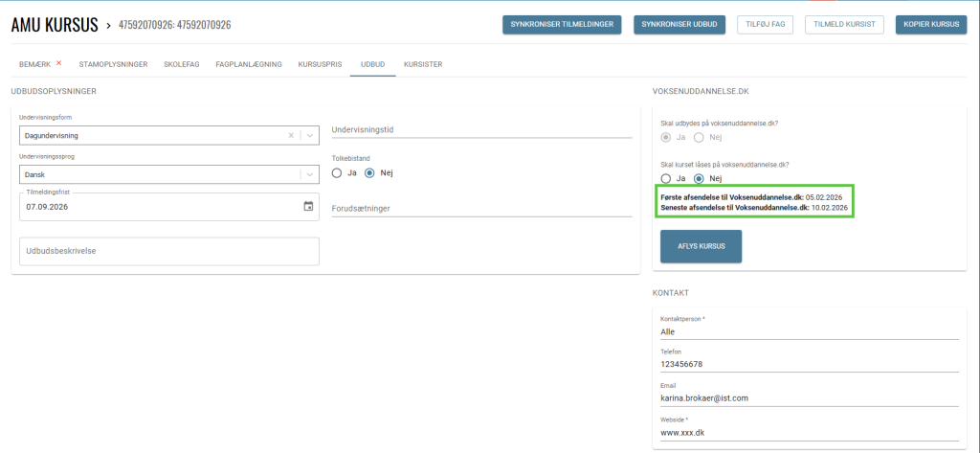Select the Undervisningstid input field
This screenshot has width=980, height=453.
coord(481,129)
